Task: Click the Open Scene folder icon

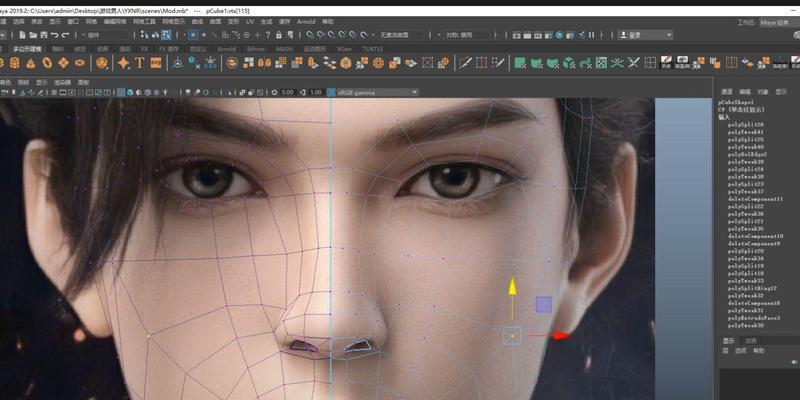Action: (33, 35)
